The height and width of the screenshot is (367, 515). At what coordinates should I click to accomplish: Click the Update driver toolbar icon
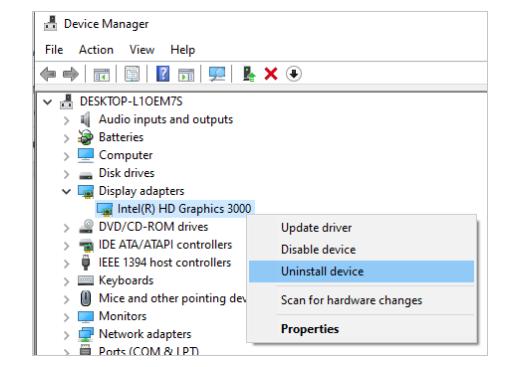coord(249,74)
